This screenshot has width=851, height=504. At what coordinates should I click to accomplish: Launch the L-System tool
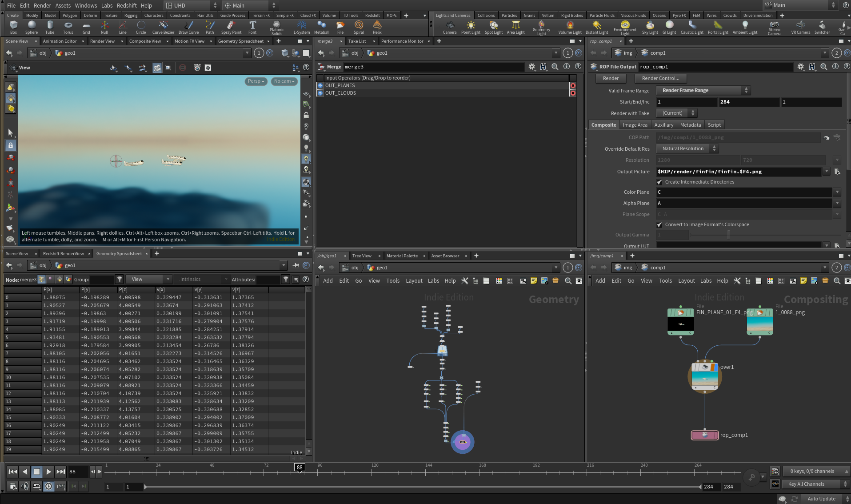pos(302,27)
